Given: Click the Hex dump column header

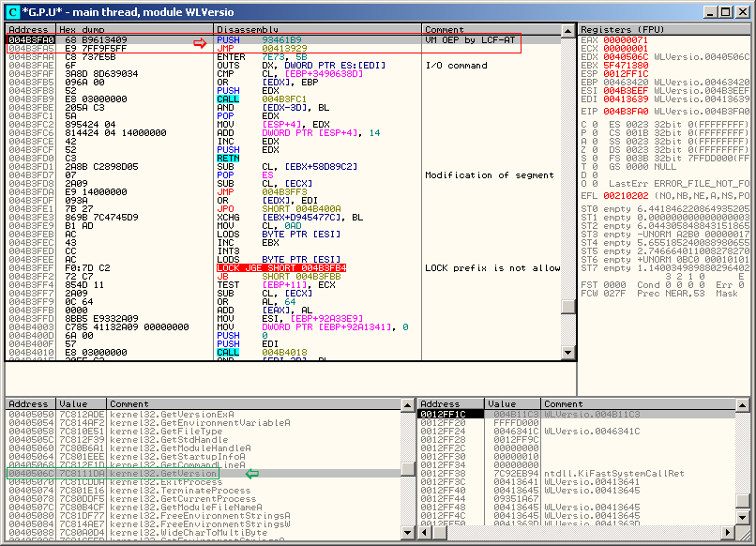Looking at the screenshot, I should pos(134,29).
